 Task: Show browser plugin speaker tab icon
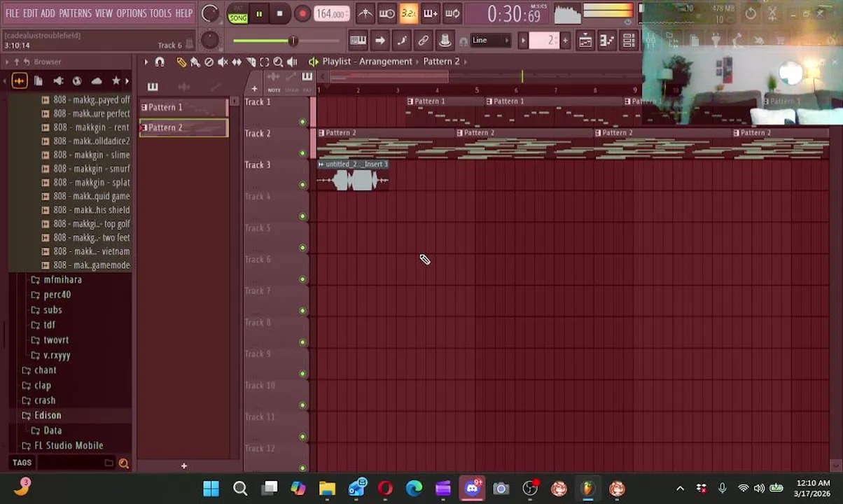(x=58, y=81)
